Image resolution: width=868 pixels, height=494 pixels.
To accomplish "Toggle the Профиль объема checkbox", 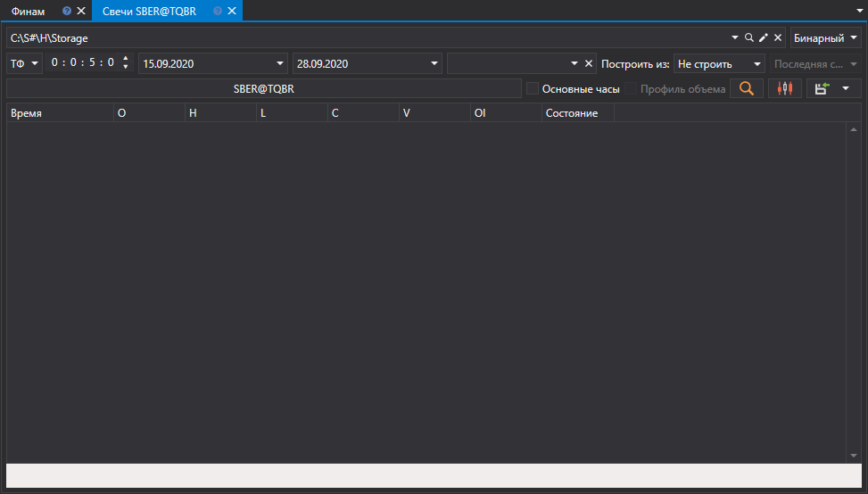I will tap(631, 88).
